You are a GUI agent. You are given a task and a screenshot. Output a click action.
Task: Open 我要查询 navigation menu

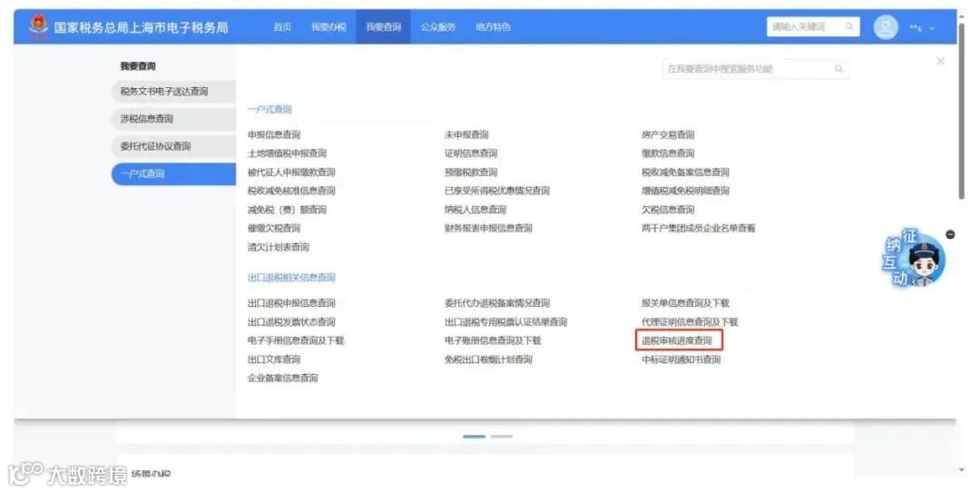(383, 27)
